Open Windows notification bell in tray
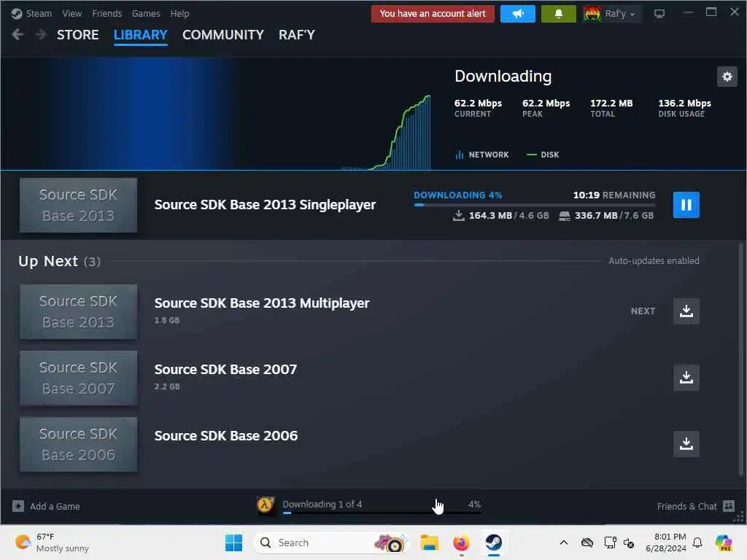 697,542
